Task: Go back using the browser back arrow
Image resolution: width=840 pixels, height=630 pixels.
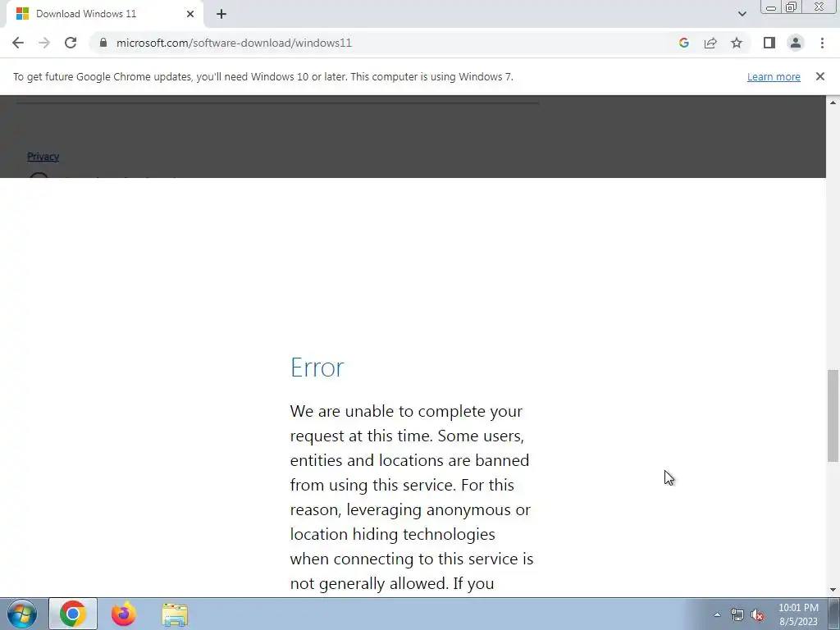Action: [18, 43]
